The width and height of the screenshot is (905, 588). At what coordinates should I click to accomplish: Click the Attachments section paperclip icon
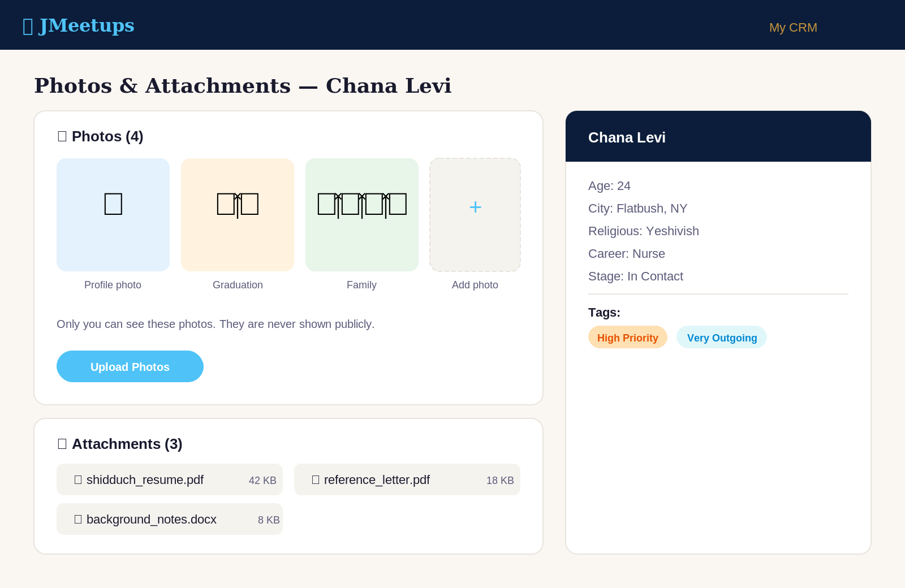click(x=62, y=444)
